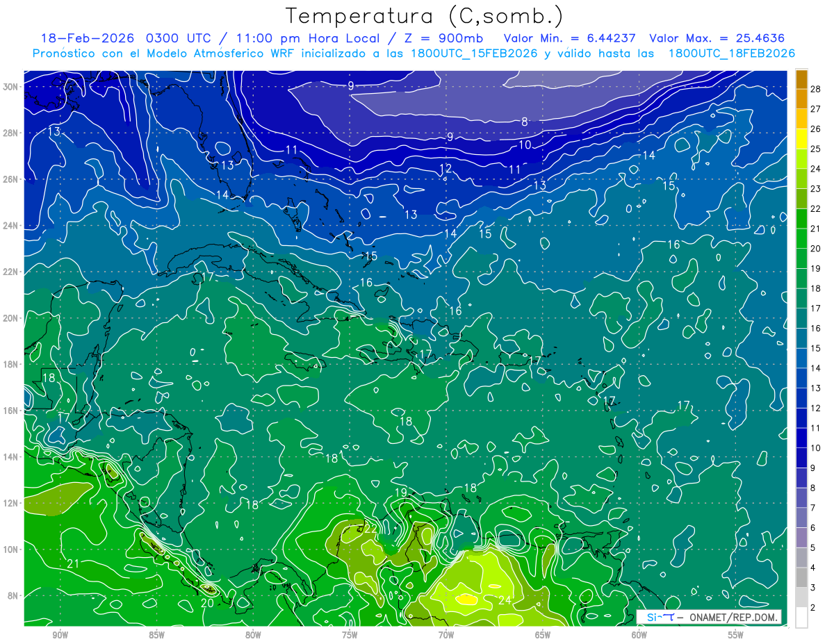Click the '19' contour label near 12N

pyautogui.click(x=401, y=493)
